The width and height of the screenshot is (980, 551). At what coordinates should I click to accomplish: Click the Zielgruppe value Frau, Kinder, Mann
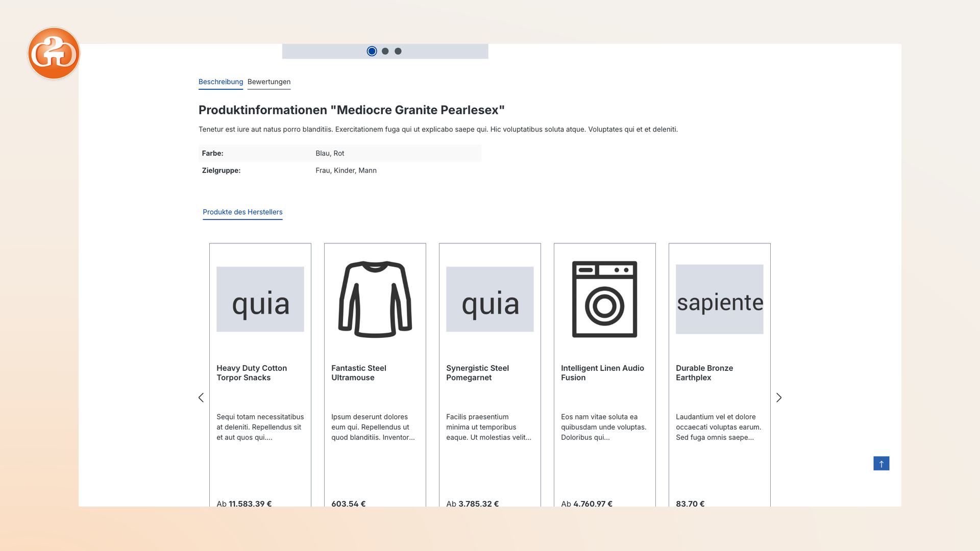click(346, 171)
